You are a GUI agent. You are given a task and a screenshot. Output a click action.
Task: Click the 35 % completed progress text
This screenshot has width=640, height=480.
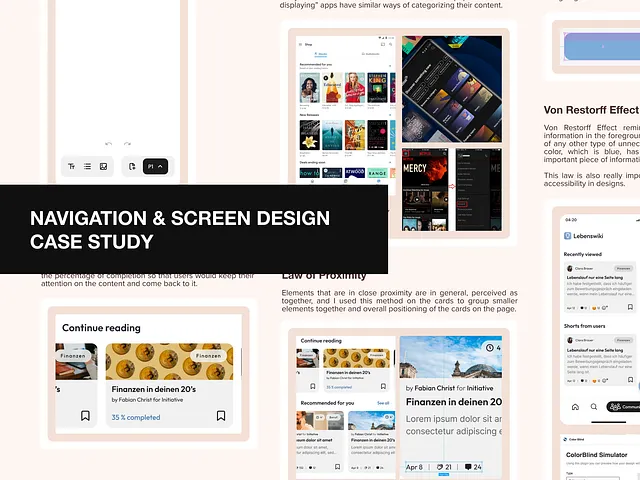tap(136, 417)
